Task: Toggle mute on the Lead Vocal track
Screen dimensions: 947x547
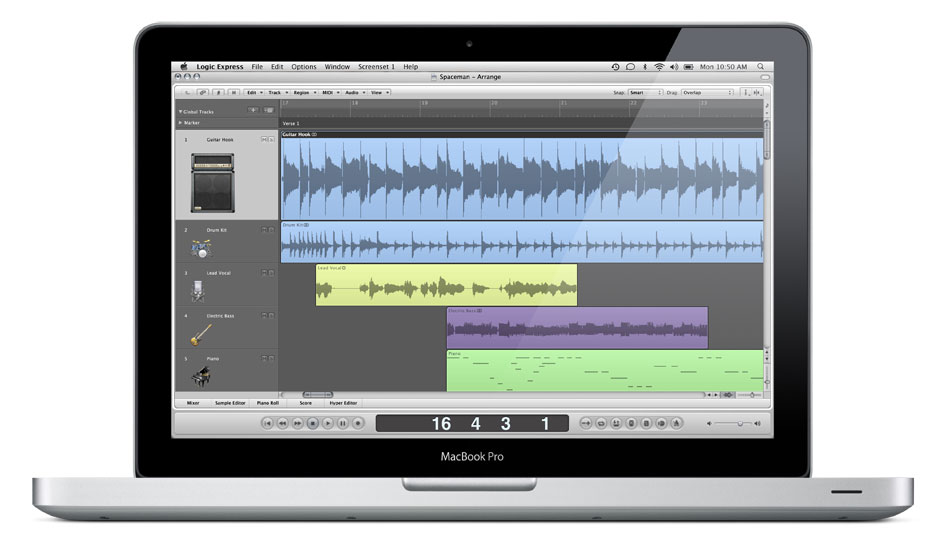Action: 263,272
